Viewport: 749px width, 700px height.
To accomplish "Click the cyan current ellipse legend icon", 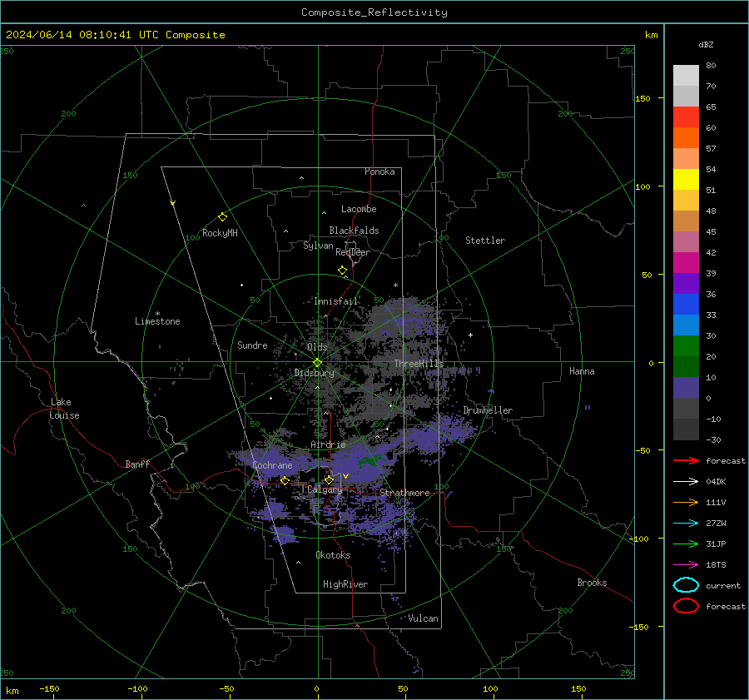I will (686, 585).
